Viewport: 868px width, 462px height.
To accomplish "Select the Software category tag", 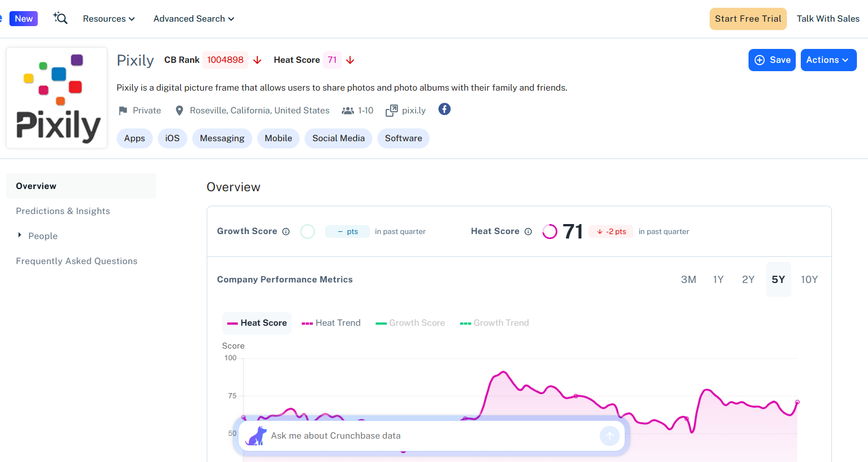I will (403, 138).
